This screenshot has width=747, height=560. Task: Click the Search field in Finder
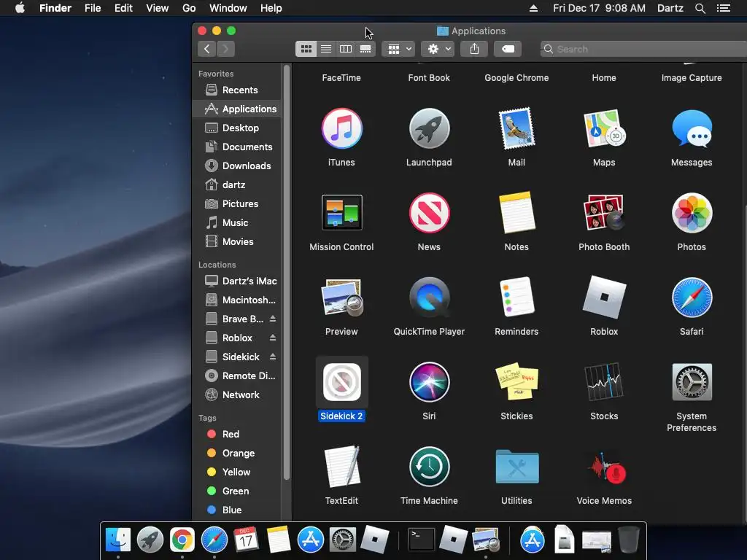643,49
